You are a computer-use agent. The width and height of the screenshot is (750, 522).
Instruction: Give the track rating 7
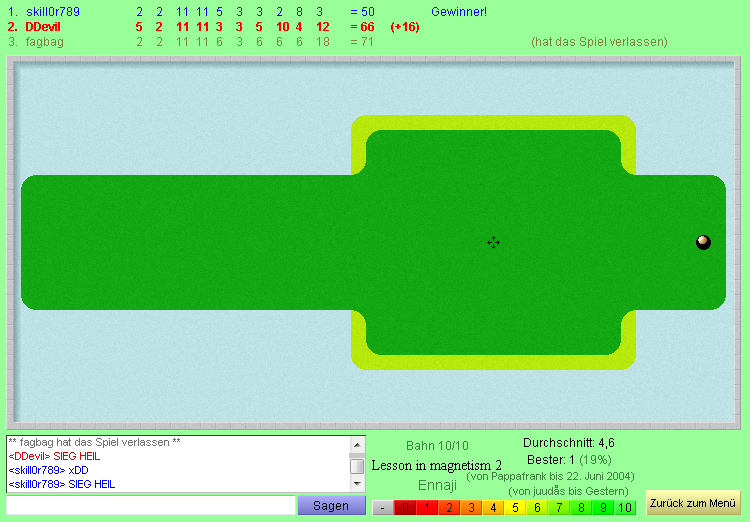point(559,508)
